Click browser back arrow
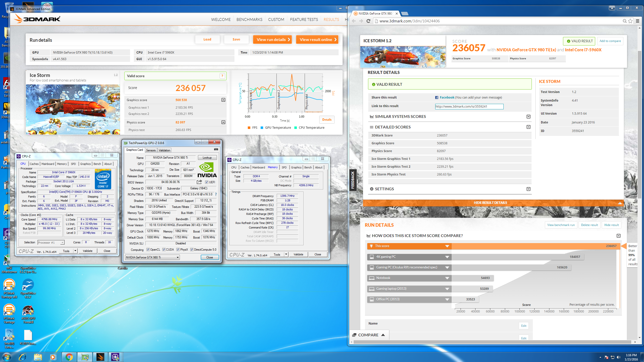This screenshot has height=362, width=644. click(x=354, y=21)
